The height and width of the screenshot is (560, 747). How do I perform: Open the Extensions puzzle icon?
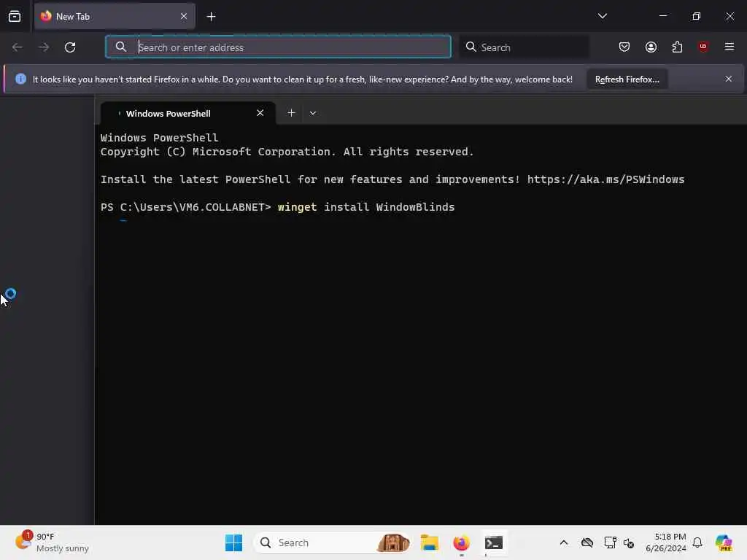pos(677,47)
